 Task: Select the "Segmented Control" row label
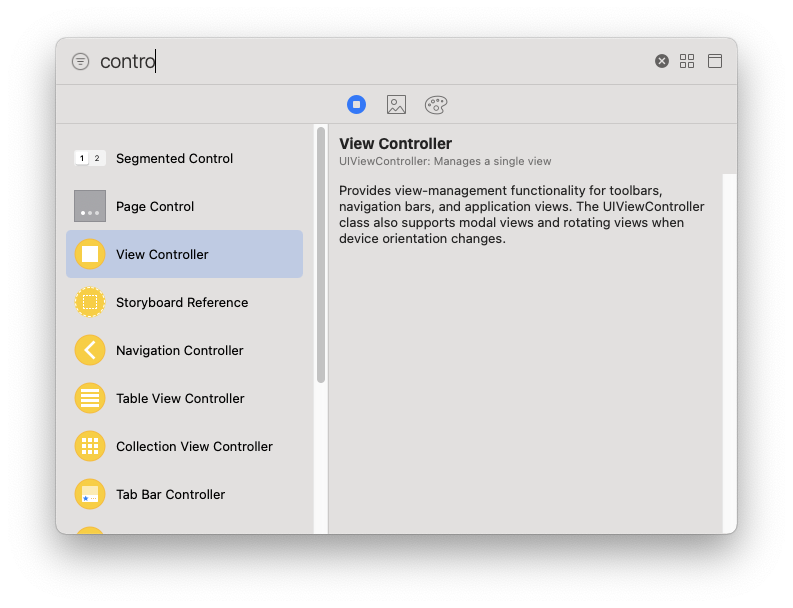tap(174, 158)
